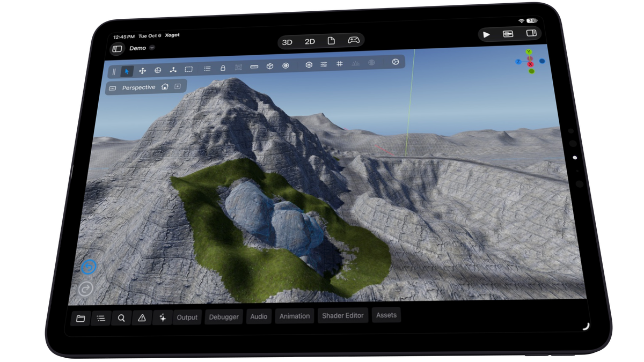Screen dimensions: 644x362
Task: Toggle the grid hash icon
Action: tap(340, 64)
